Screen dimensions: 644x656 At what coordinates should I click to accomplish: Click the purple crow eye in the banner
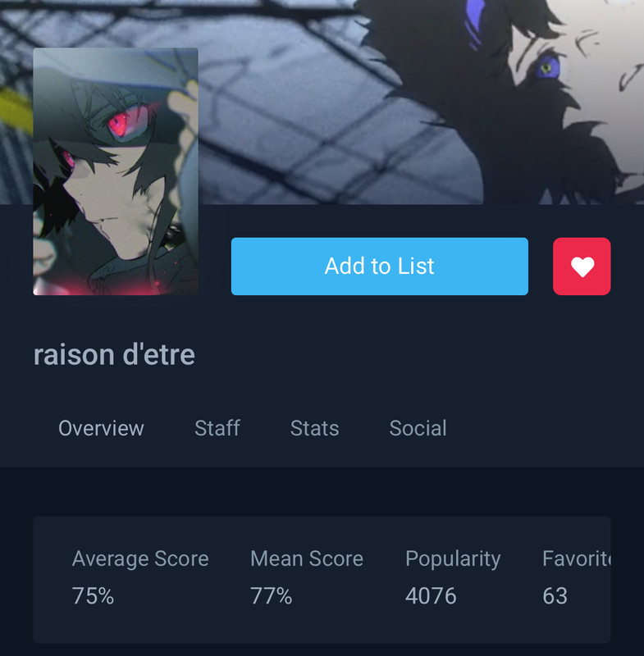(x=548, y=67)
